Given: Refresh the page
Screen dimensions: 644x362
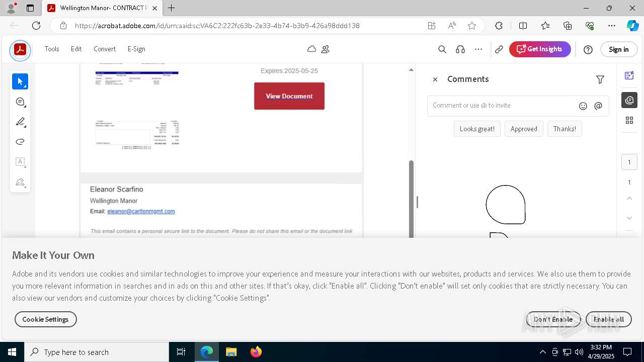Looking at the screenshot, I should tap(36, 26).
